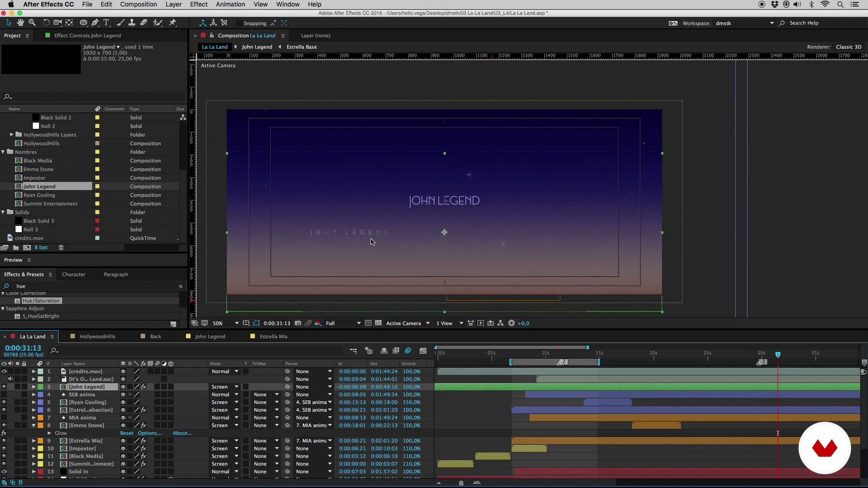Open the 1 View layout dropdown

click(449, 323)
